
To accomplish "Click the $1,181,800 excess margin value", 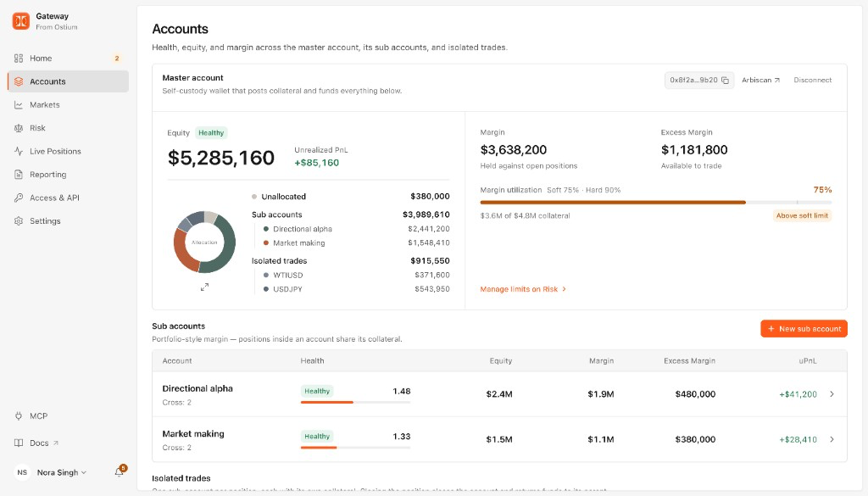I will point(694,150).
